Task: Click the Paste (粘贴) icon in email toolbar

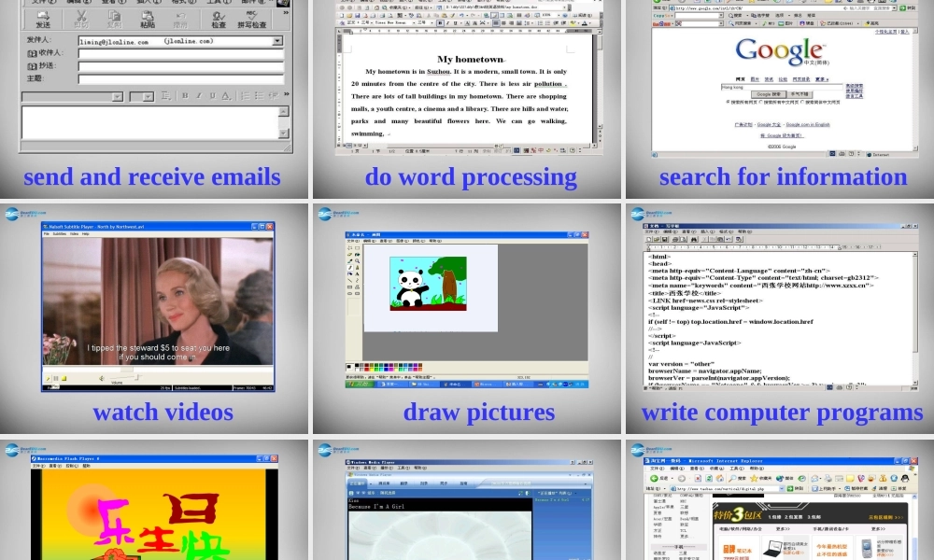Action: pyautogui.click(x=147, y=19)
